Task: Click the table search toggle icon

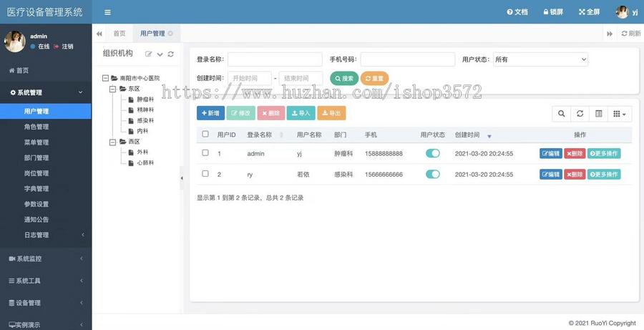Action: click(x=562, y=114)
